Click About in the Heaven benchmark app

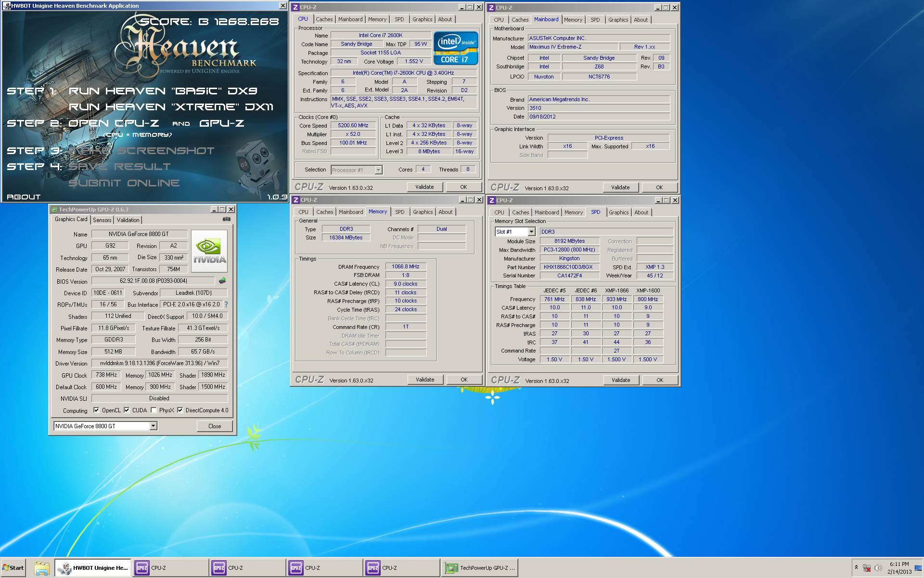click(x=24, y=197)
